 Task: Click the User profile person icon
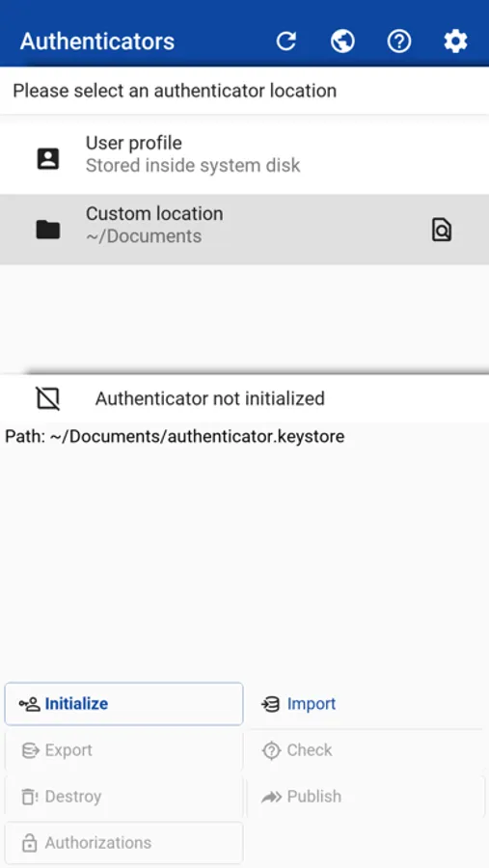click(48, 159)
